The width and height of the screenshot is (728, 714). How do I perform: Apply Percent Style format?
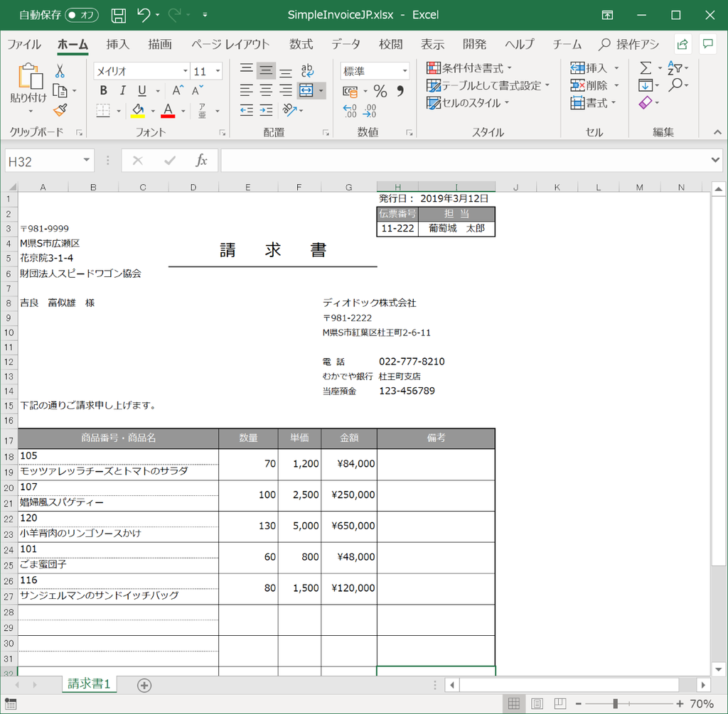click(380, 91)
